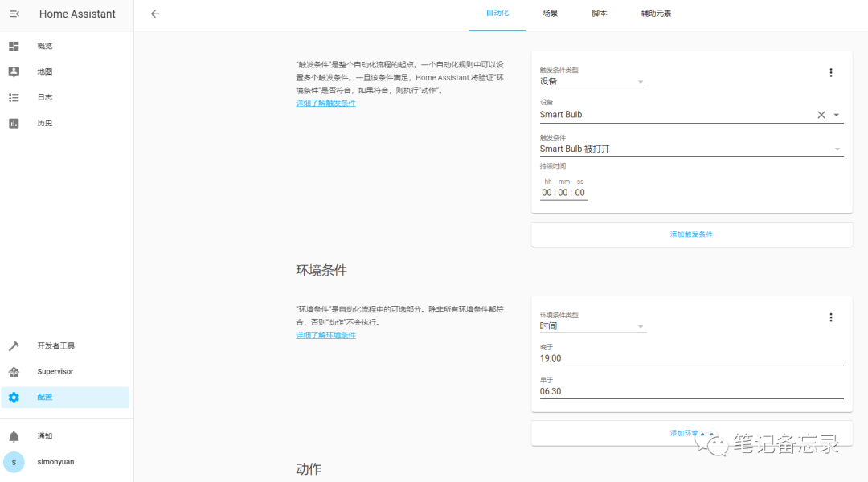Image resolution: width=868 pixels, height=482 pixels.
Task: Click the 早于 time field 06:30
Action: pyautogui.click(x=691, y=391)
